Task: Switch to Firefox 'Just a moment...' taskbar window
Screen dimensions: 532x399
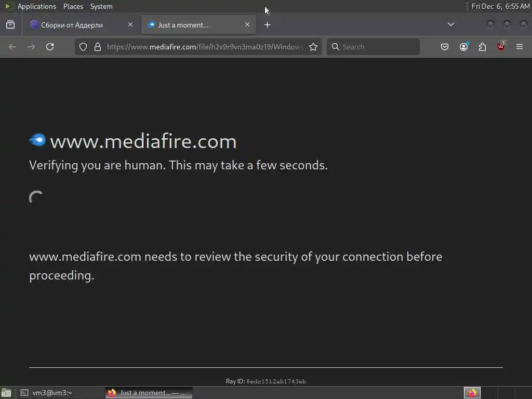Action: (149, 393)
